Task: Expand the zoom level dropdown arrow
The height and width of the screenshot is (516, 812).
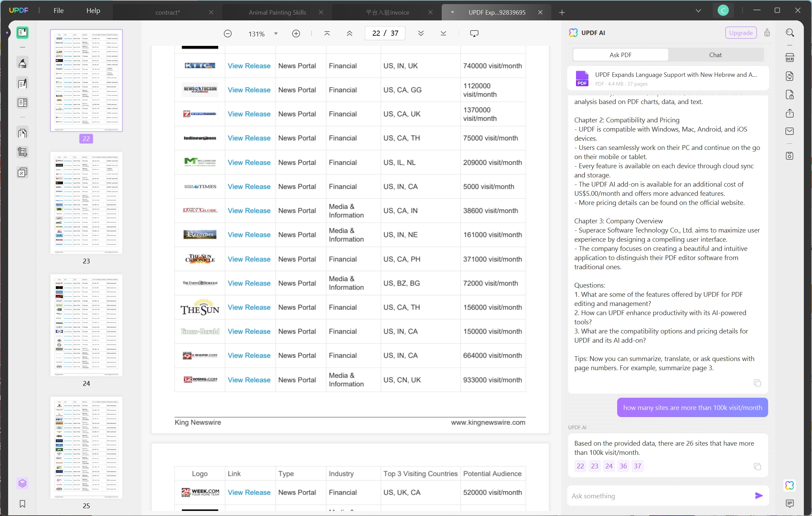Action: point(276,33)
